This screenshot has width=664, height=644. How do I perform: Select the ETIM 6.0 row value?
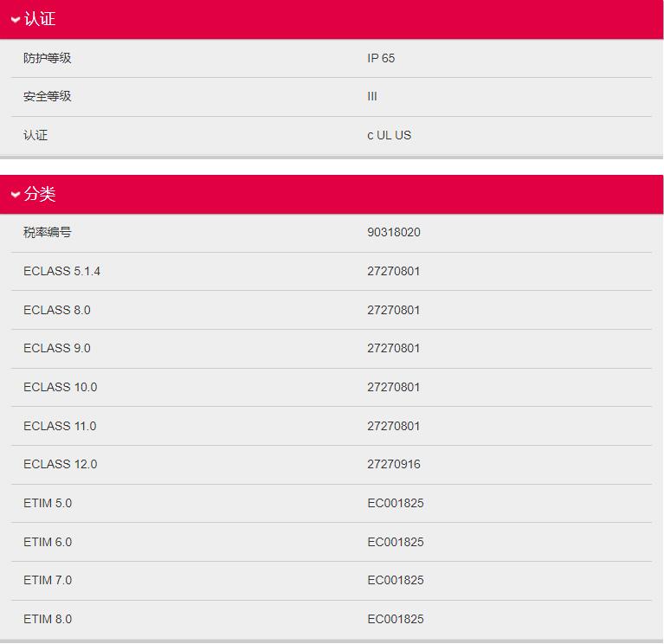[396, 542]
